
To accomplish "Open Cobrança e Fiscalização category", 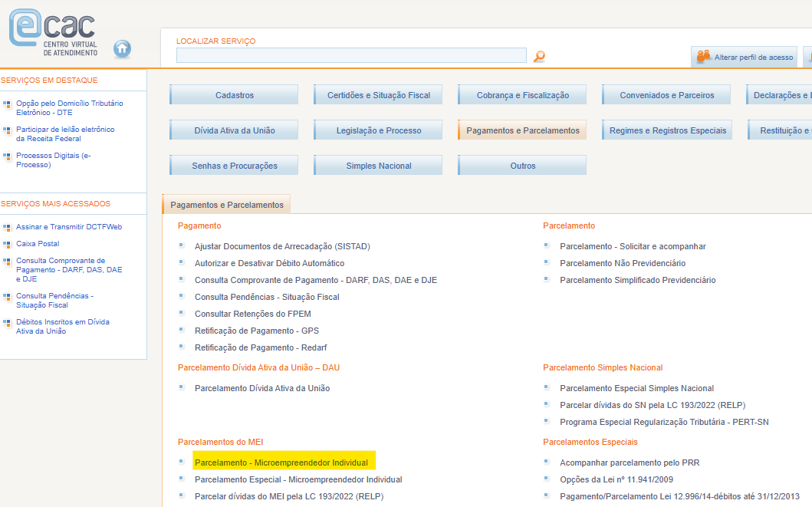I will point(522,95).
